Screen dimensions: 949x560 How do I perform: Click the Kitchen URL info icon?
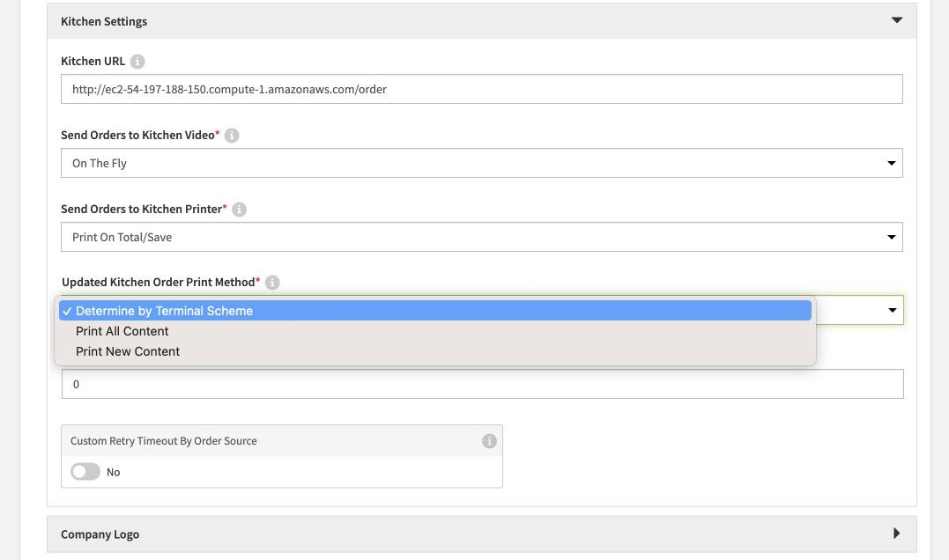(x=138, y=62)
